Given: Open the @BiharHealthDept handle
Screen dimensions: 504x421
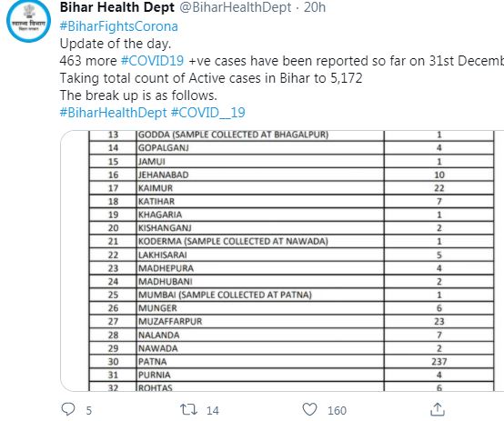Looking at the screenshot, I should [236, 7].
